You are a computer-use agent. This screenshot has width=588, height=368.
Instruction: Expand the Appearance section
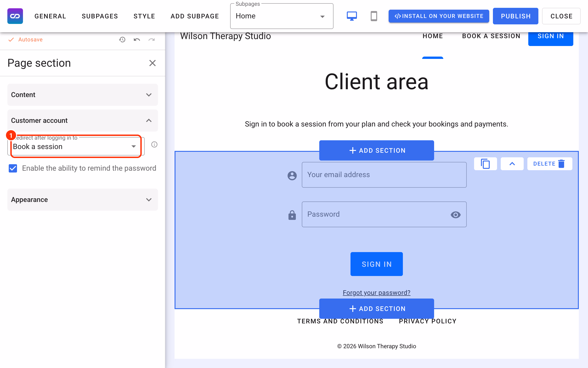[83, 200]
